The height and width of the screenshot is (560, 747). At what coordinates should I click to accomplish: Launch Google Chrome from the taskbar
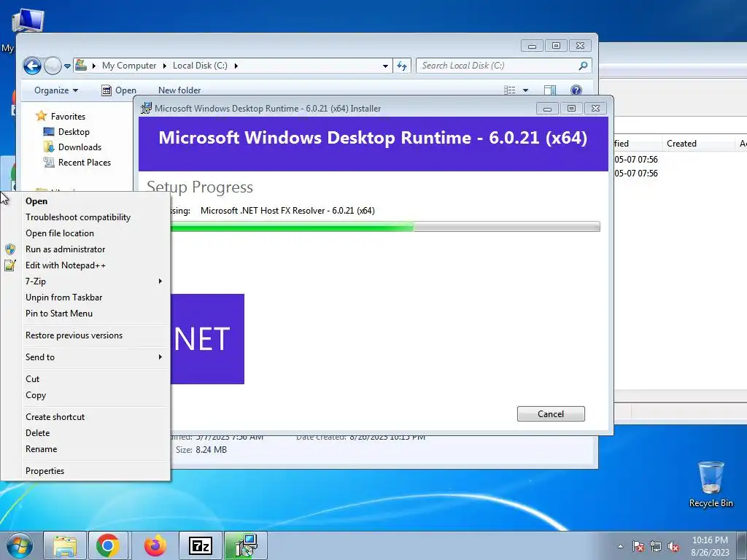(108, 545)
